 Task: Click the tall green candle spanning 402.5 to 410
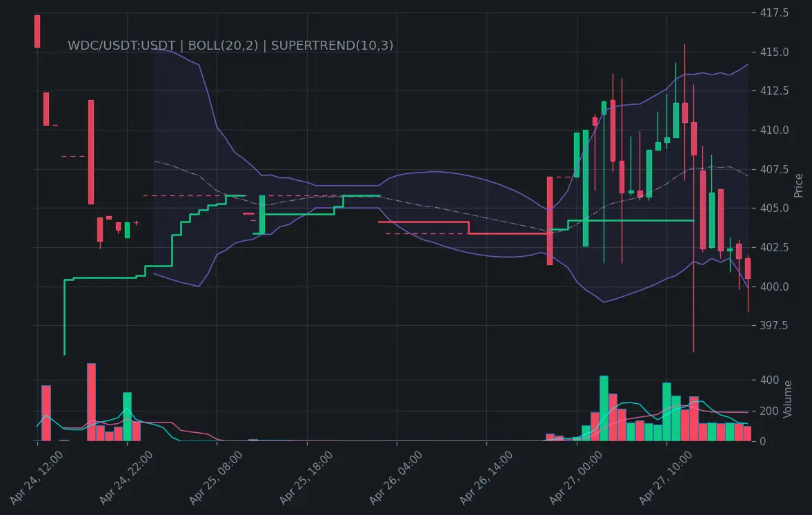pos(586,188)
